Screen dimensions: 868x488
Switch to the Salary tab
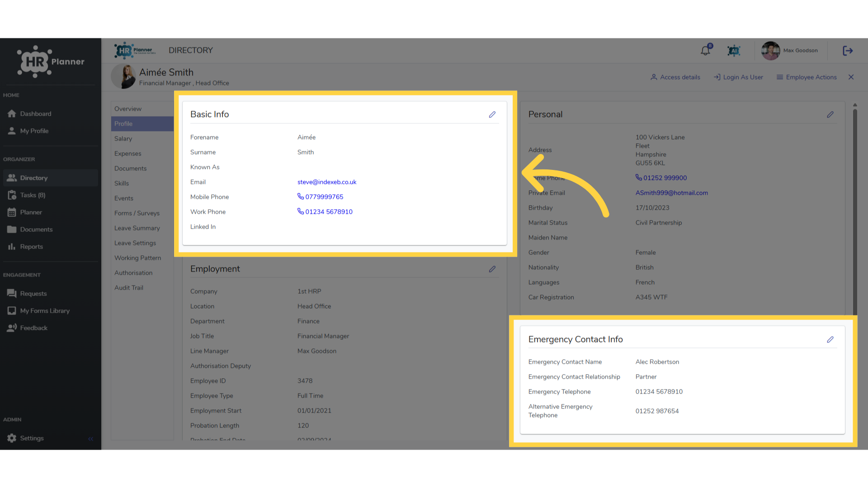tap(142, 139)
